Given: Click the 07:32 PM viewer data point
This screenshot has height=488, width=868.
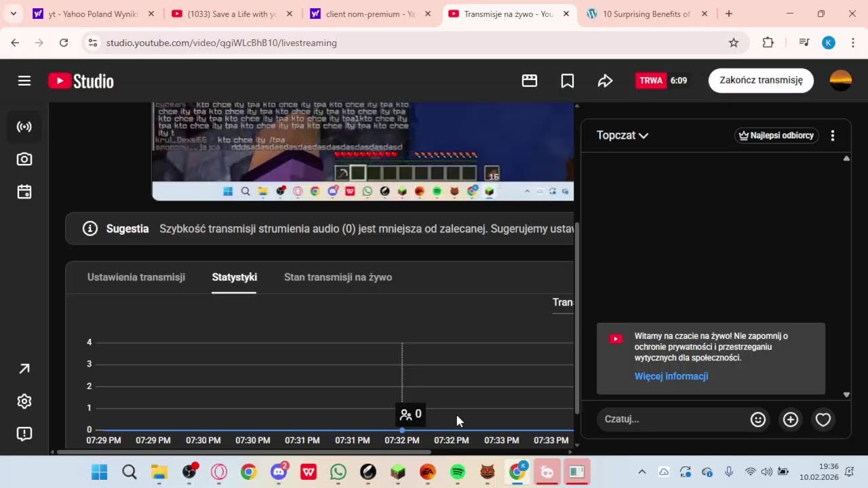Looking at the screenshot, I should [x=402, y=430].
